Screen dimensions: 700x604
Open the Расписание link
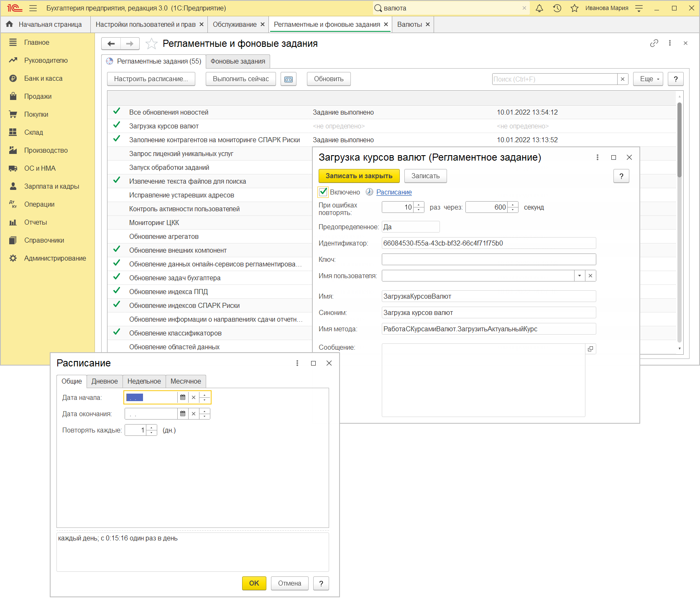tap(394, 192)
